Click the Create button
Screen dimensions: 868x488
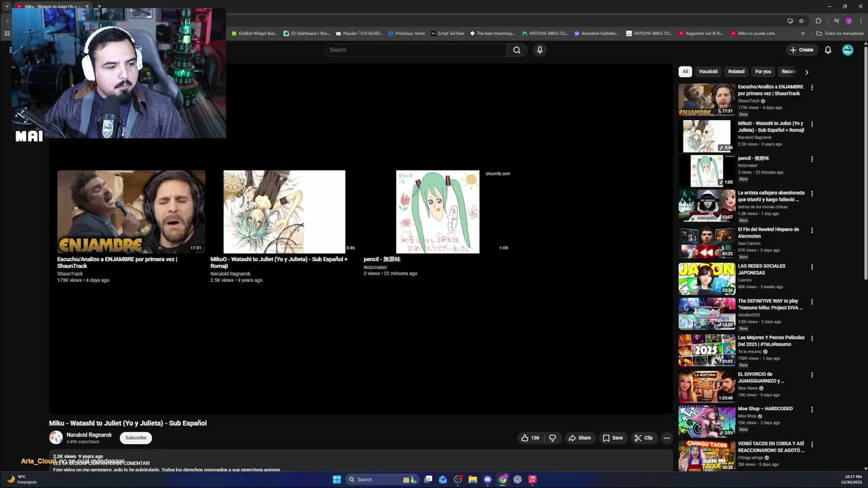point(801,49)
